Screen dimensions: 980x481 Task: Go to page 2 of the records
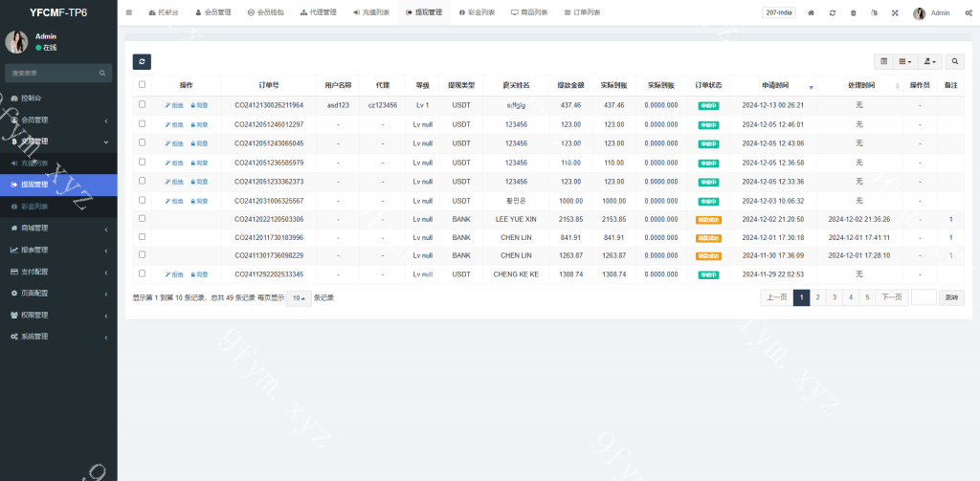click(818, 298)
